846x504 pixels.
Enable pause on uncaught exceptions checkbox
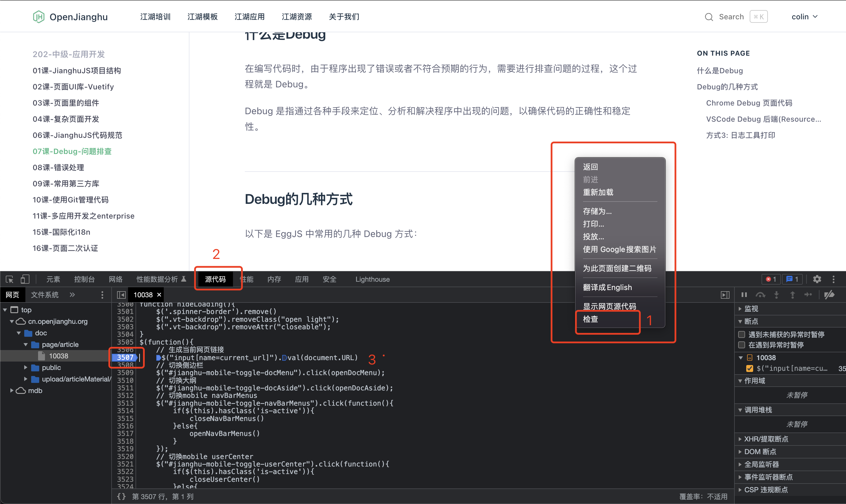click(x=742, y=334)
